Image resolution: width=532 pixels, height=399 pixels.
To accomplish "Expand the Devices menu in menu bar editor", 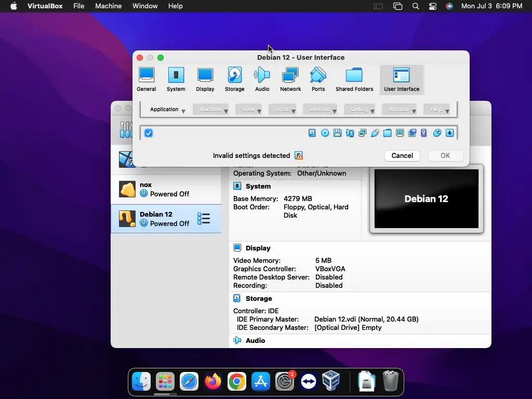I will click(x=320, y=109).
